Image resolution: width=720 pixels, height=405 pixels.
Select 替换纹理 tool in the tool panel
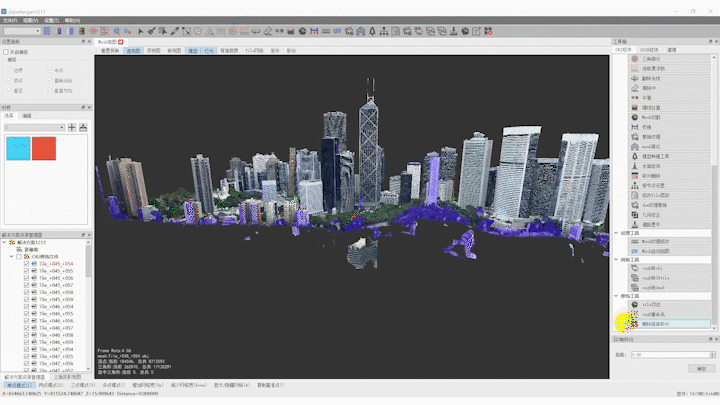point(669,137)
